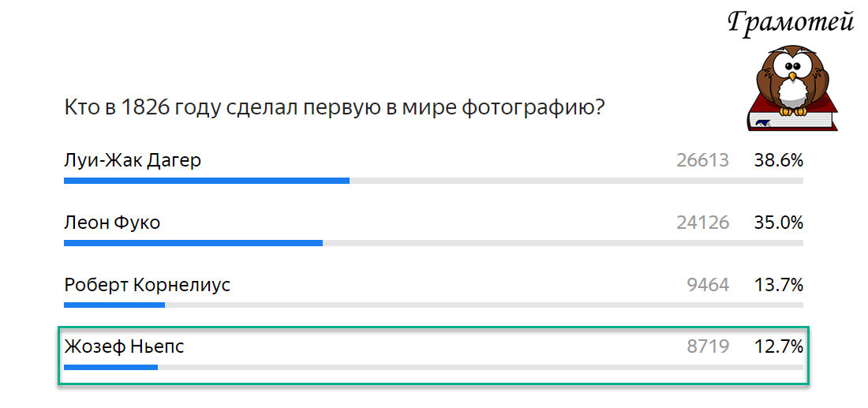Click the blue bar for Роберт Корнелиус
The height and width of the screenshot is (408, 868).
pyautogui.click(x=114, y=305)
